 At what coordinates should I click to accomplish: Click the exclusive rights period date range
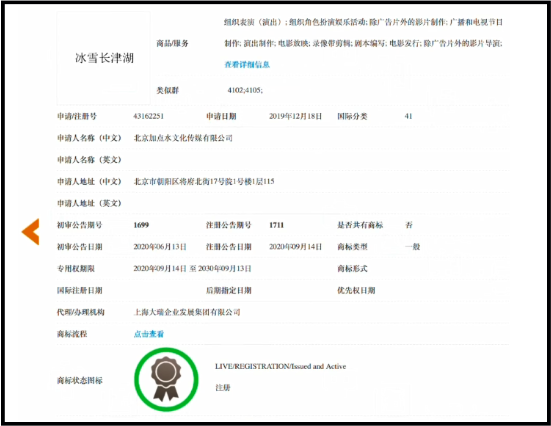point(192,269)
